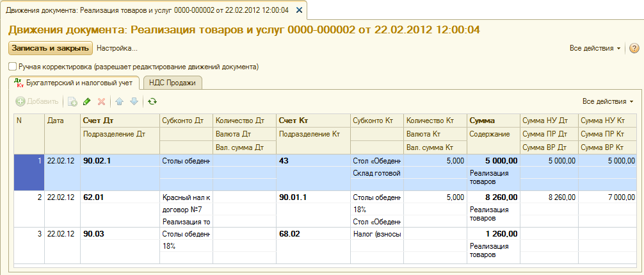Viewport: 644px width, 275px height.
Task: Open the Настройка... link
Action: point(117,48)
